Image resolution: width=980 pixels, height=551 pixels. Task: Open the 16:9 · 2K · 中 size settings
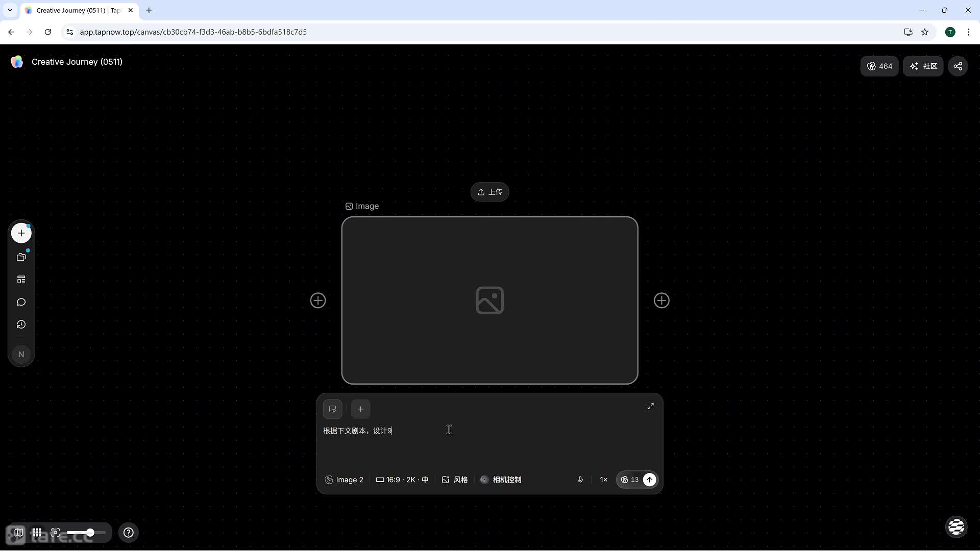(402, 480)
